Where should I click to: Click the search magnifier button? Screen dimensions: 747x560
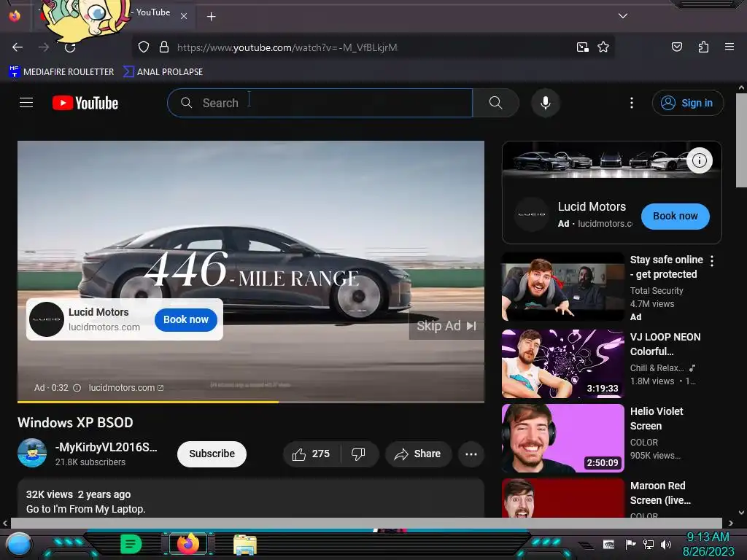click(495, 103)
